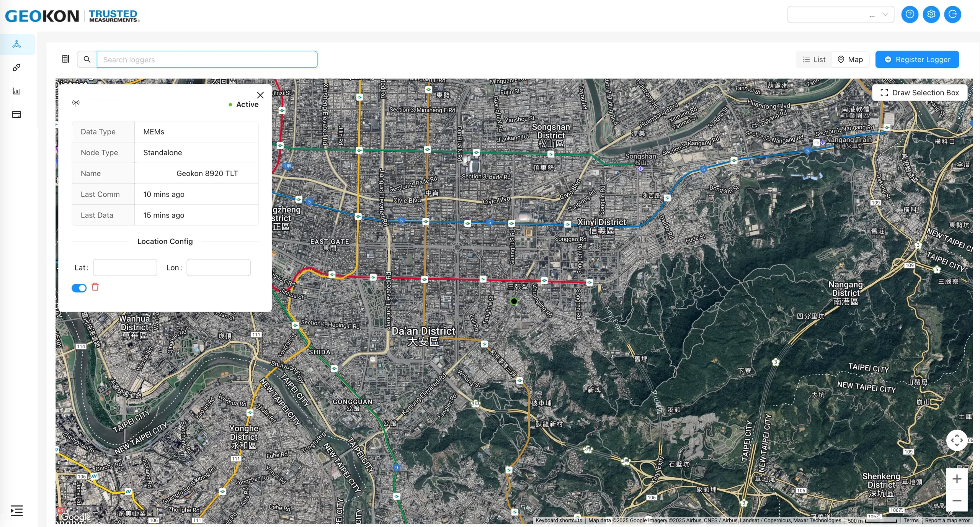Open settings gear in header

[931, 15]
